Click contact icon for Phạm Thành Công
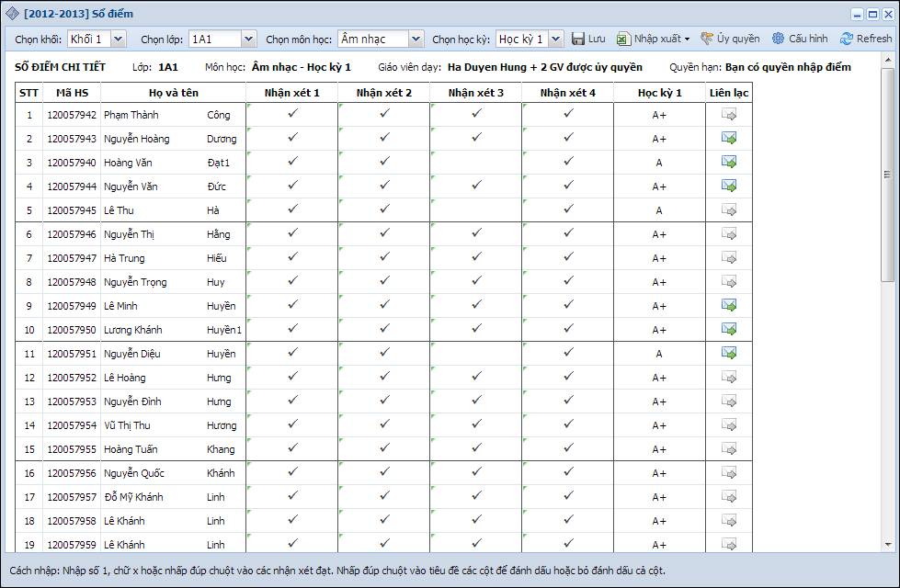The height and width of the screenshot is (588, 900). 729,115
